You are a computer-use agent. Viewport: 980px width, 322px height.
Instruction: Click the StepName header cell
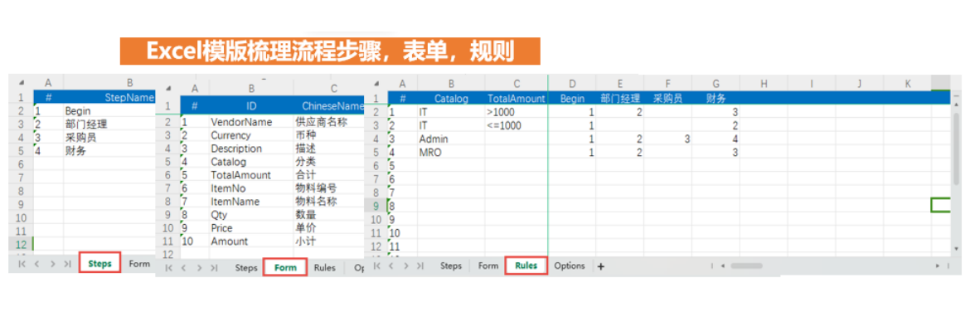tap(109, 97)
